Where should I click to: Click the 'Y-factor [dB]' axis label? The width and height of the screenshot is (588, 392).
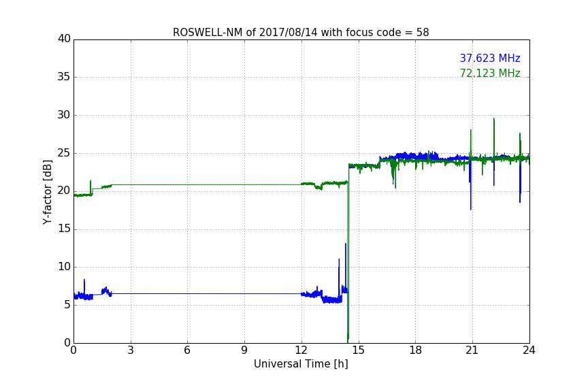coord(47,192)
